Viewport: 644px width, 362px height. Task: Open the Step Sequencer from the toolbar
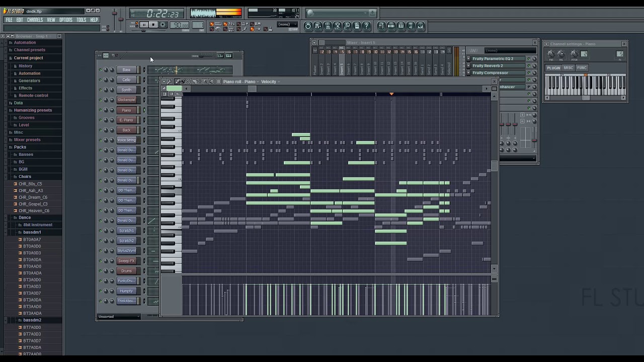click(x=391, y=26)
